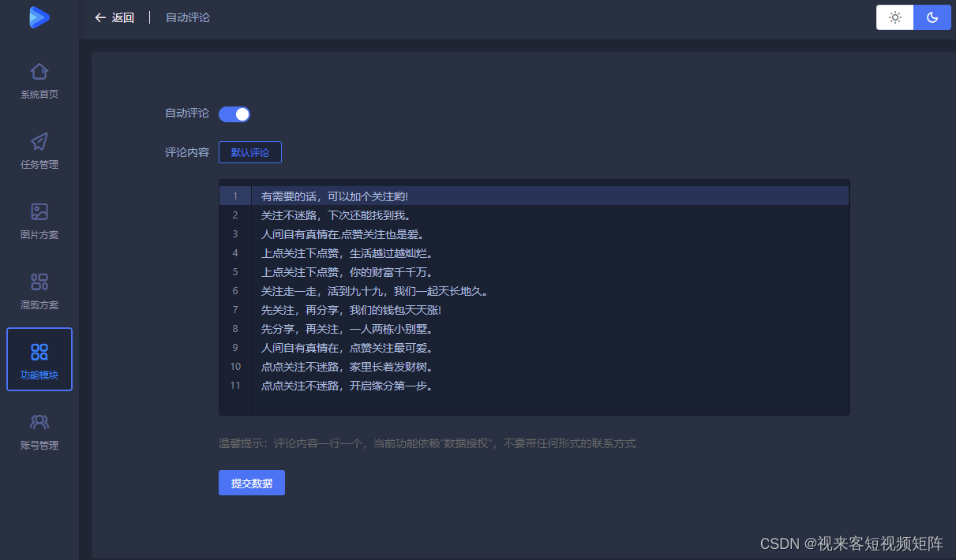This screenshot has height=560, width=956.
Task: Select 账号管理 in the left navigation
Action: point(39,430)
